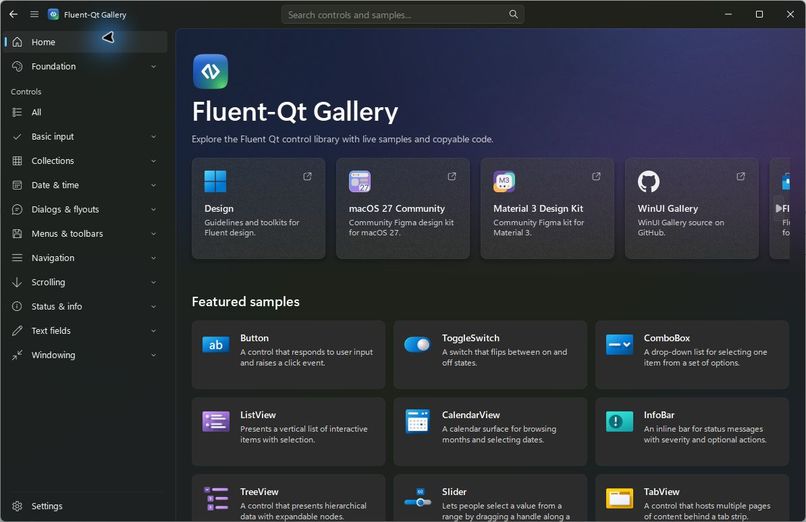Open the Navigation category label

pos(53,258)
